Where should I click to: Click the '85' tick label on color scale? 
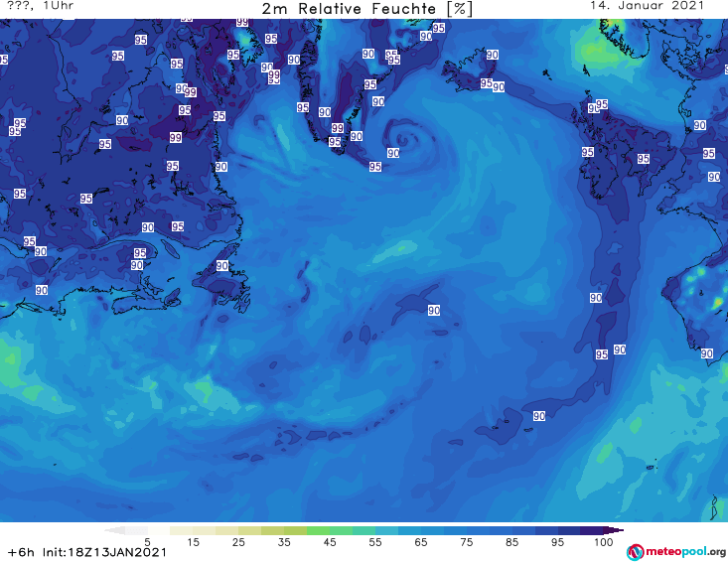click(x=511, y=542)
